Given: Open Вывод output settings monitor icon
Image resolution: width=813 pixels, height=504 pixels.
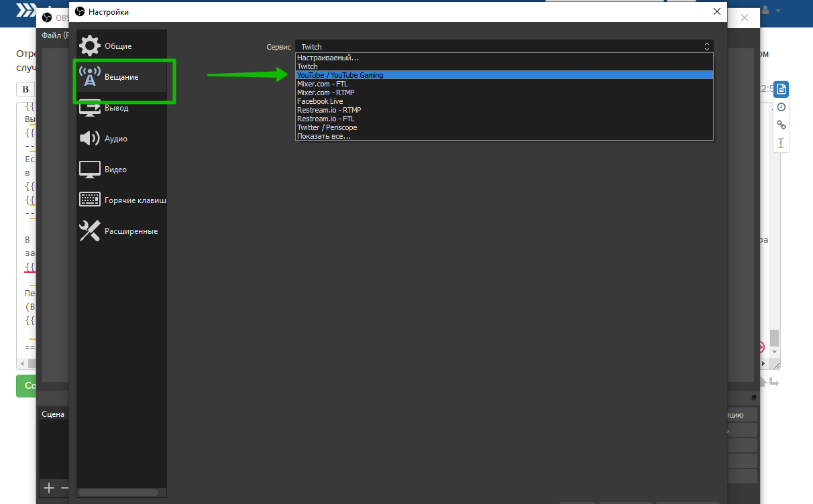Looking at the screenshot, I should 90,108.
